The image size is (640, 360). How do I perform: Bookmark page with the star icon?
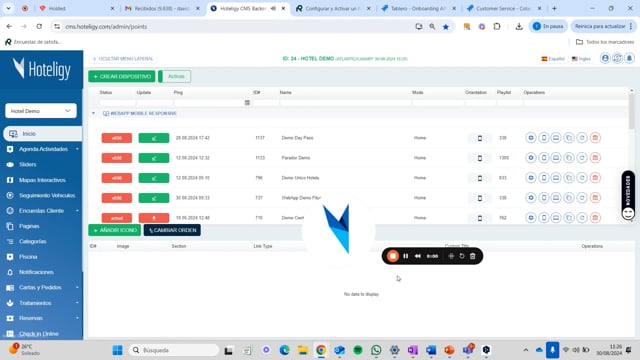point(446,27)
